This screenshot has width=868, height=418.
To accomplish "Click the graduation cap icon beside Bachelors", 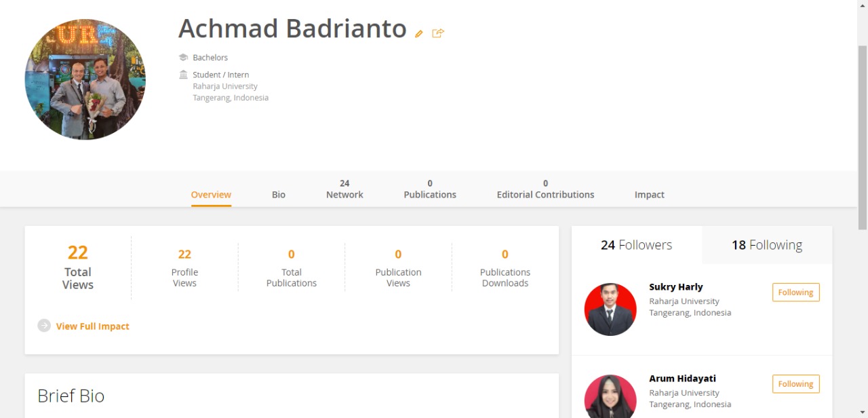I will coord(183,58).
